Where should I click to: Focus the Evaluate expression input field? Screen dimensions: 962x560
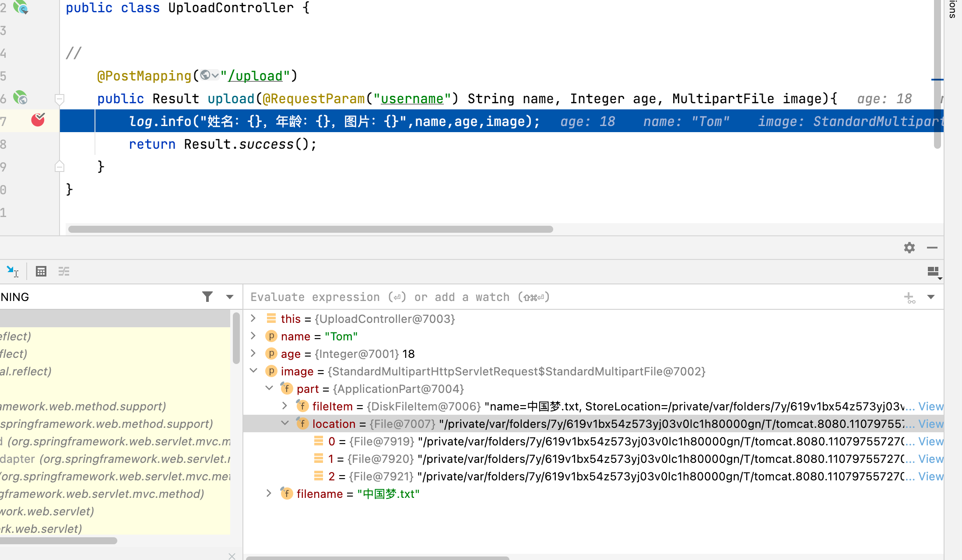[x=569, y=297]
